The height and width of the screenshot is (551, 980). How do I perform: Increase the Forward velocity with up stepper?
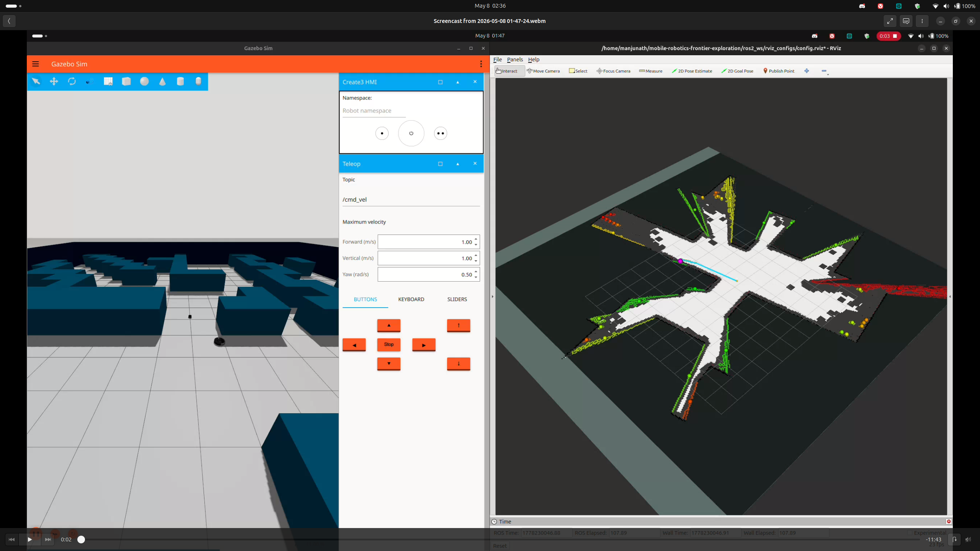click(476, 239)
